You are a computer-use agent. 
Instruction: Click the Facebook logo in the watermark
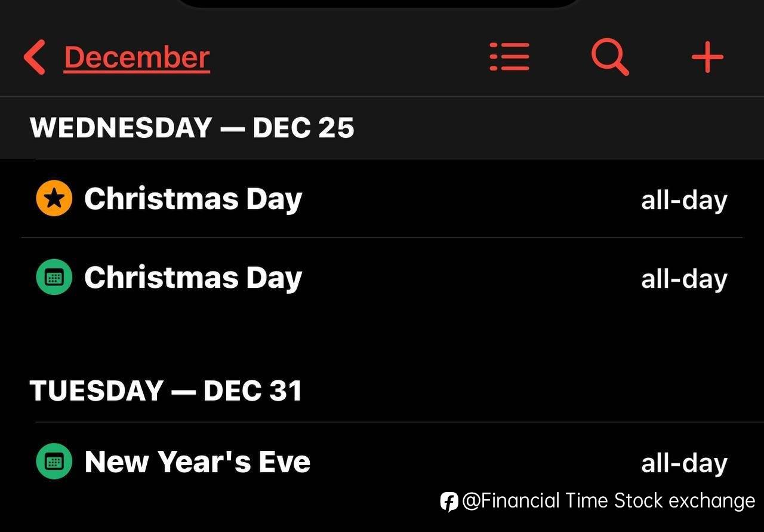449,501
